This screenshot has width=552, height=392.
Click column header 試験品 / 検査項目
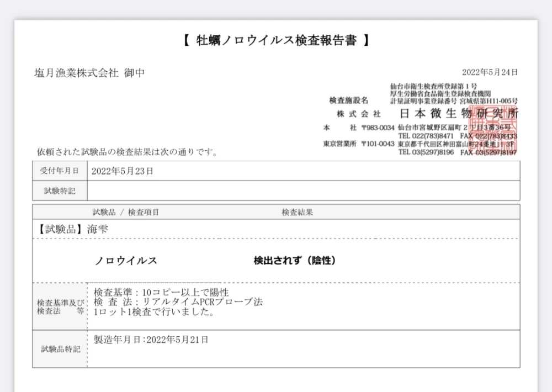pyautogui.click(x=126, y=212)
